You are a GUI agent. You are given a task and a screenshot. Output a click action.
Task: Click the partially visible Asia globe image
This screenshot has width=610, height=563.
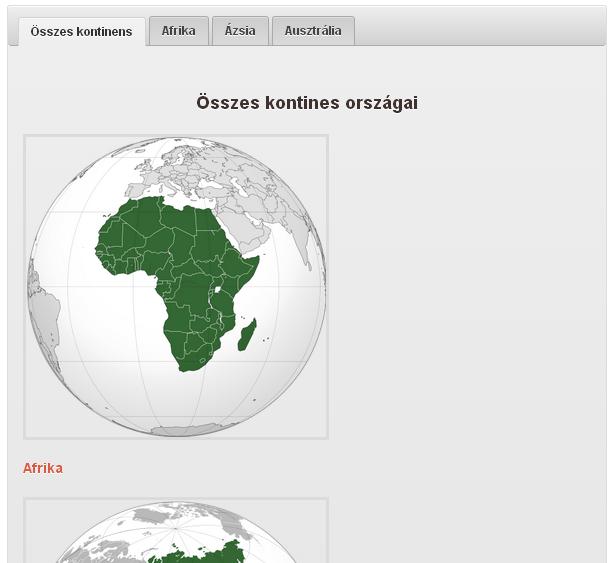pos(176,530)
